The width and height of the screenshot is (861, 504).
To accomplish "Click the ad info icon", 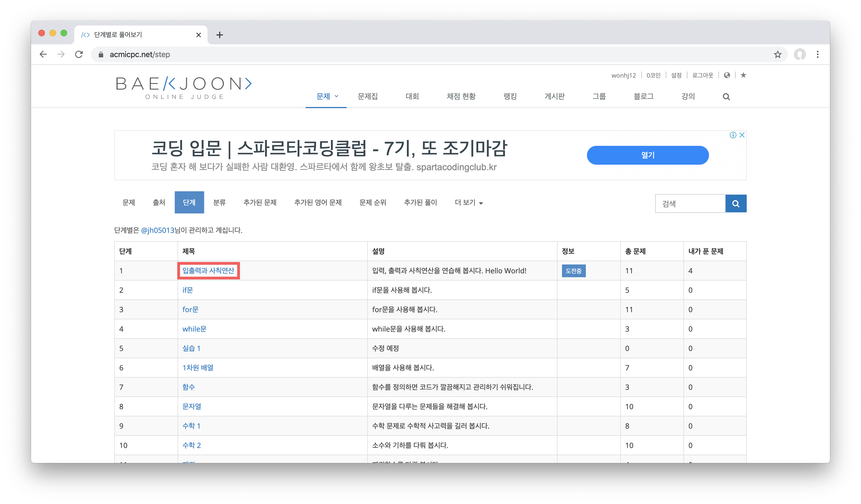I will 733,135.
